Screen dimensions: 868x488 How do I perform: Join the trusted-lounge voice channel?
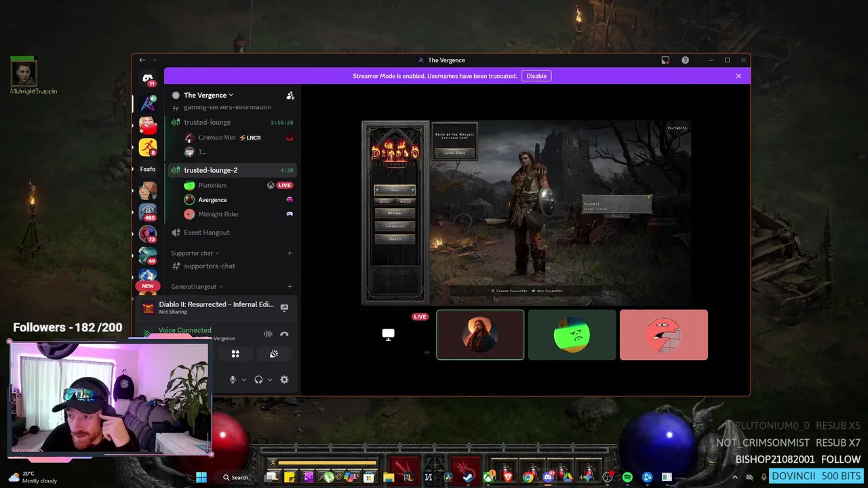tap(232, 123)
